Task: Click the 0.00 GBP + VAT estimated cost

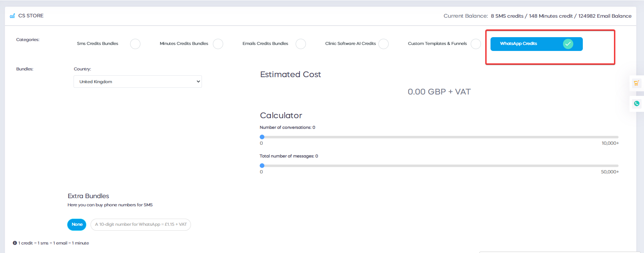Action: click(x=439, y=92)
